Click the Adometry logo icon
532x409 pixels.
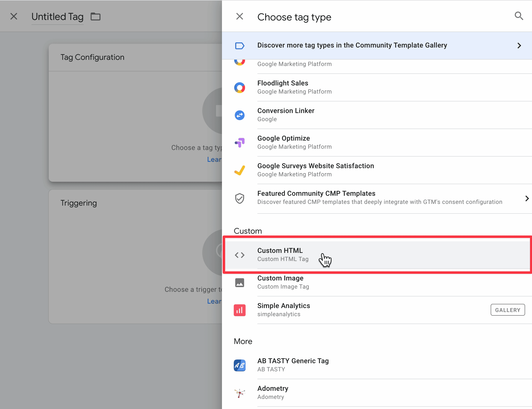click(239, 393)
